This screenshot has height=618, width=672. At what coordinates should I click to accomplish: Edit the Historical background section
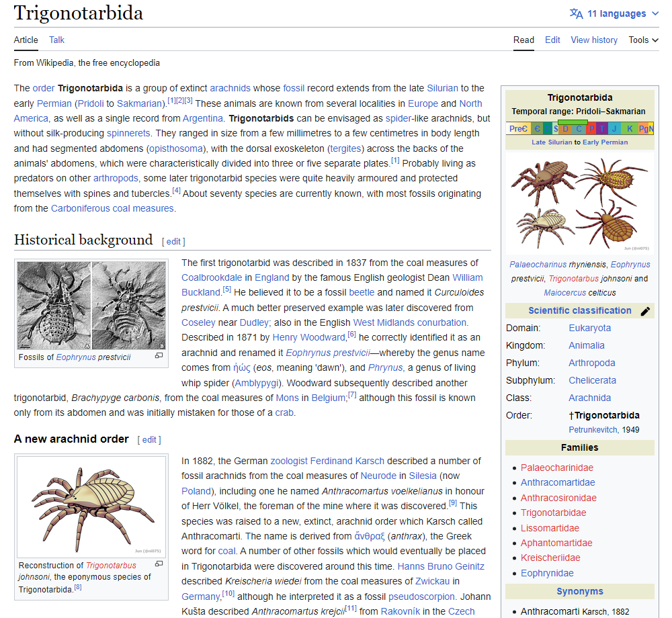[173, 241]
